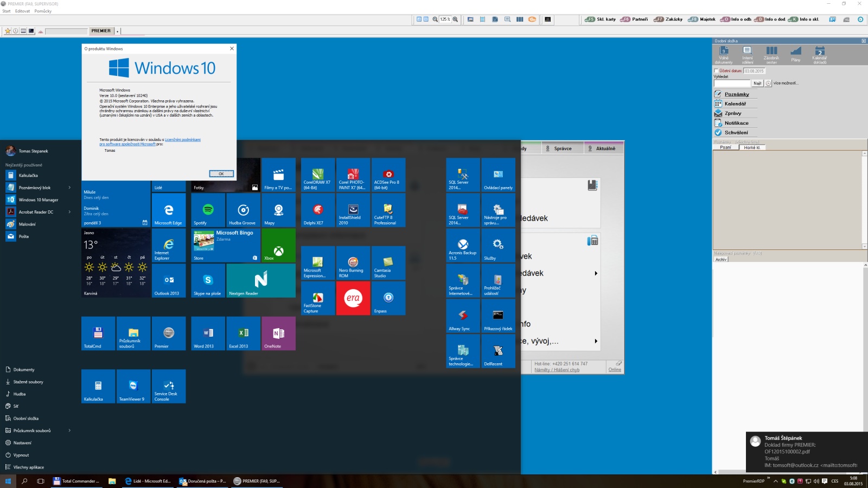
Task: Open Kalendář in Osobní složka
Action: tap(735, 104)
